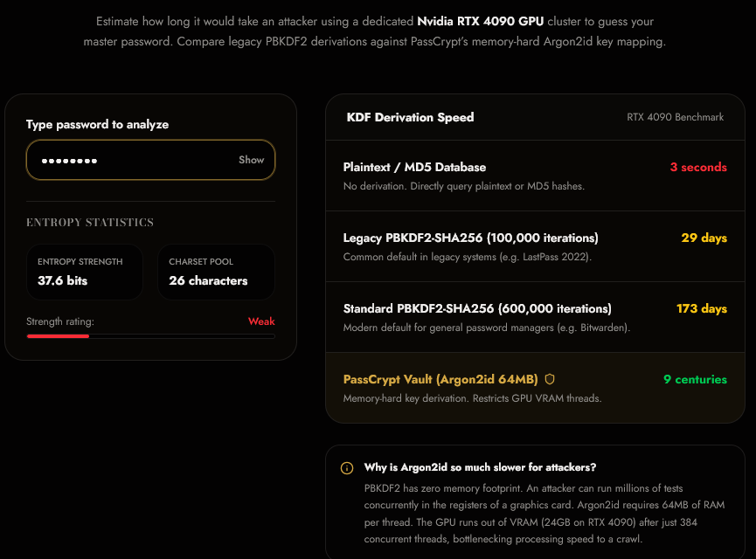Click the Entropy Statistics section heading
The height and width of the screenshot is (559, 756).
pyautogui.click(x=90, y=222)
